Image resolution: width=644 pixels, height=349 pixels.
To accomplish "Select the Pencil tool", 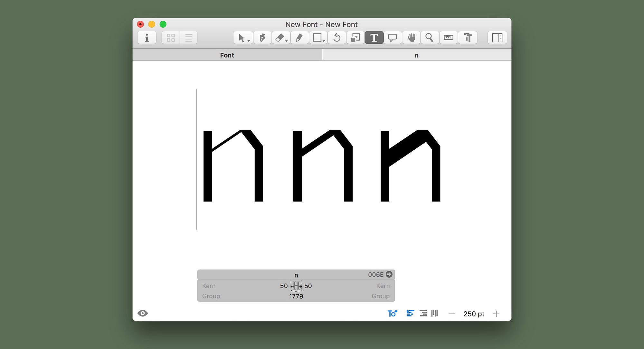I will tap(299, 38).
